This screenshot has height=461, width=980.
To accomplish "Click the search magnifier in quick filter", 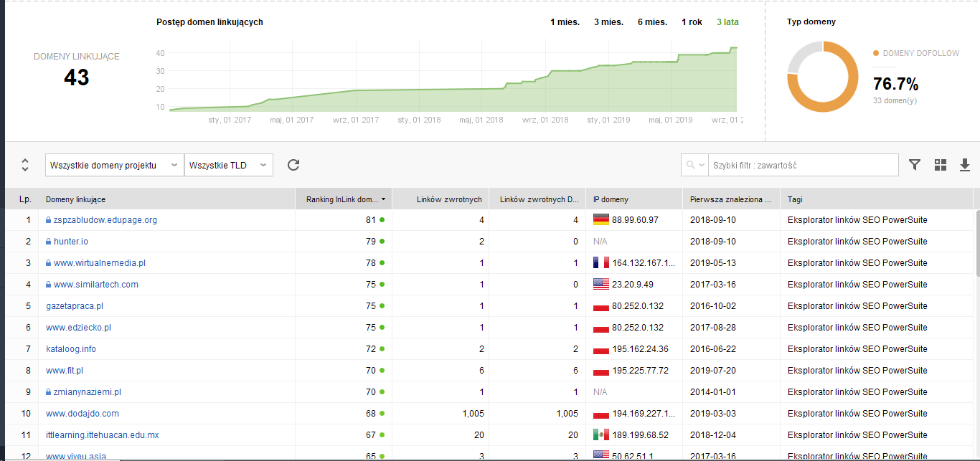I will pos(691,165).
